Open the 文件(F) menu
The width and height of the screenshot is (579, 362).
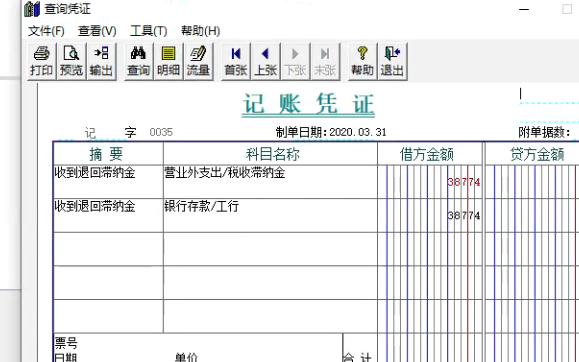tap(46, 31)
